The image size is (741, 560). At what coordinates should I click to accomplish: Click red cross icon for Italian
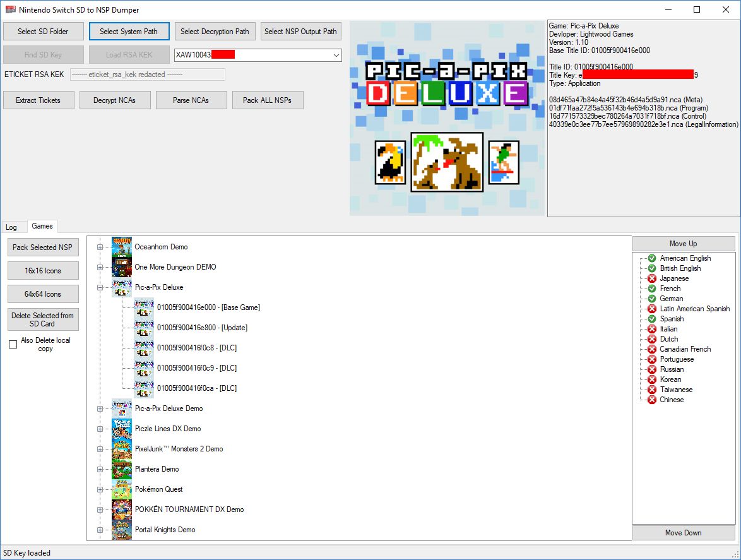(x=651, y=329)
